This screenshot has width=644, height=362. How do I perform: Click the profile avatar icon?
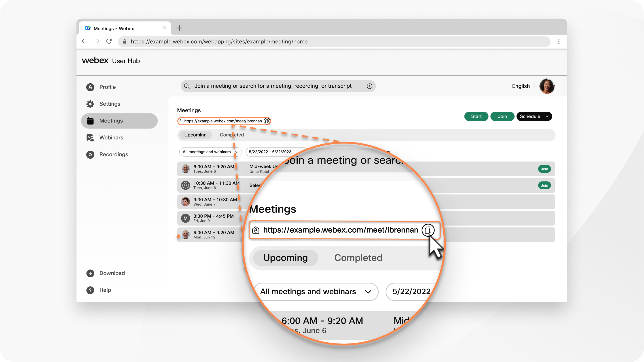point(548,86)
